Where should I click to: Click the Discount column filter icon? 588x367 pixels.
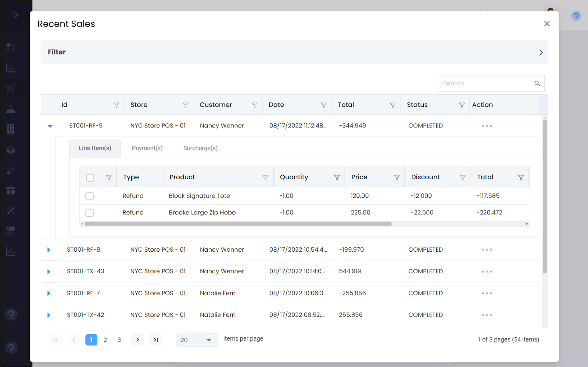point(462,177)
